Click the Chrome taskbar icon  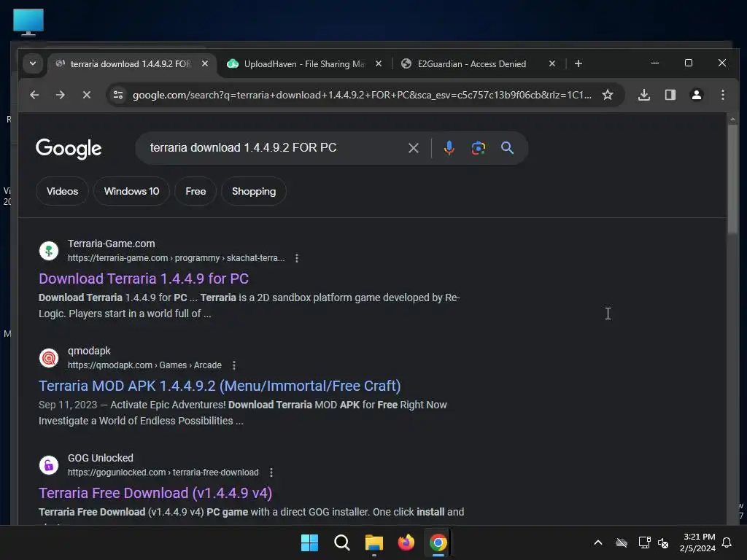(438, 542)
